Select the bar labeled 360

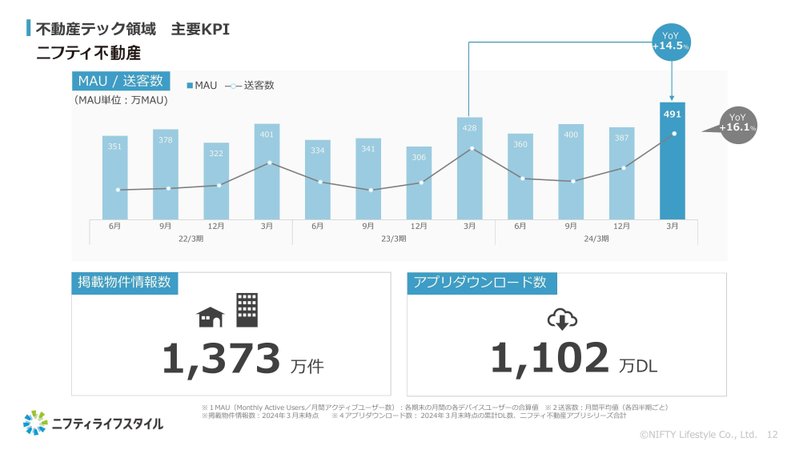tap(520, 177)
